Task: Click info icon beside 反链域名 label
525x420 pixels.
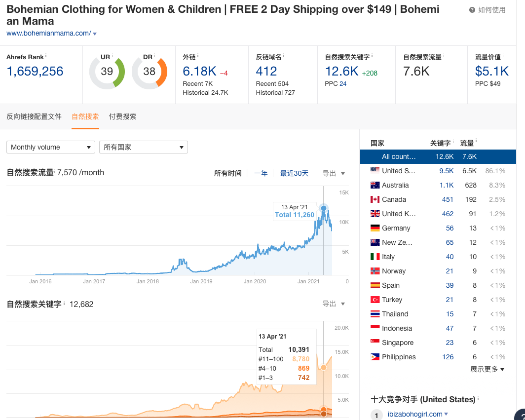Action: click(284, 56)
